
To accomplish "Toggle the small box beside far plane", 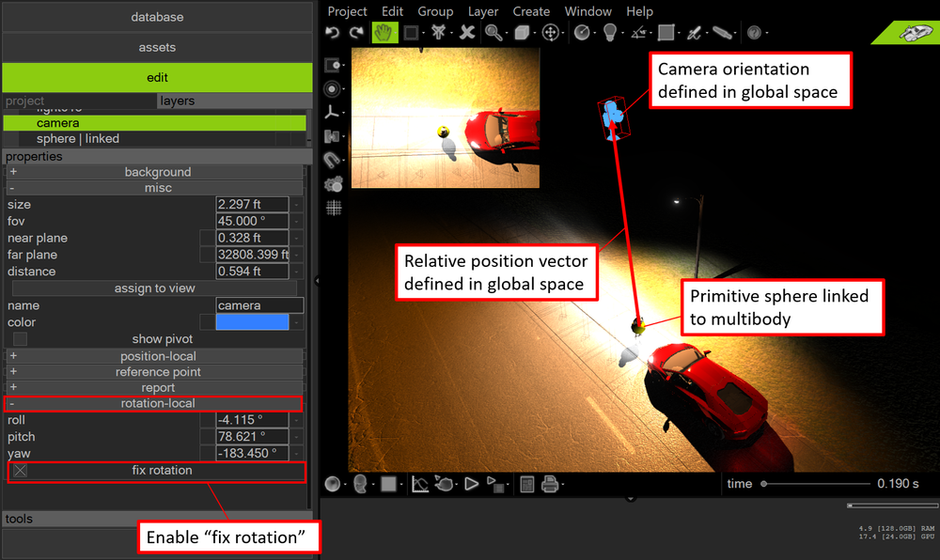I will [x=208, y=255].
